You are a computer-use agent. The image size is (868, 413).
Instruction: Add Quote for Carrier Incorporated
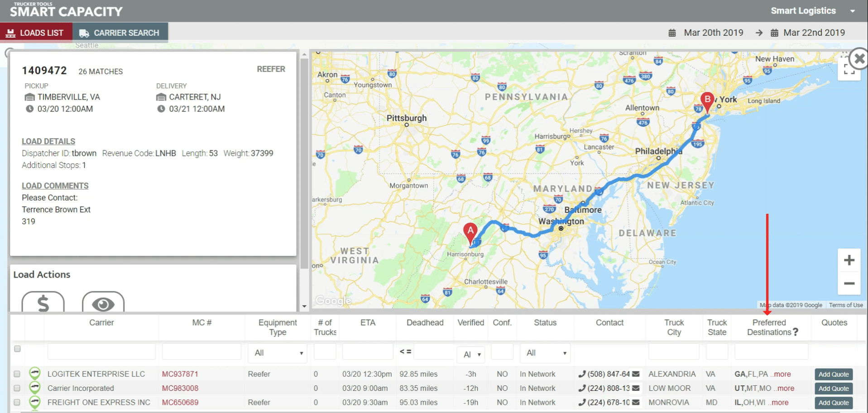click(834, 389)
